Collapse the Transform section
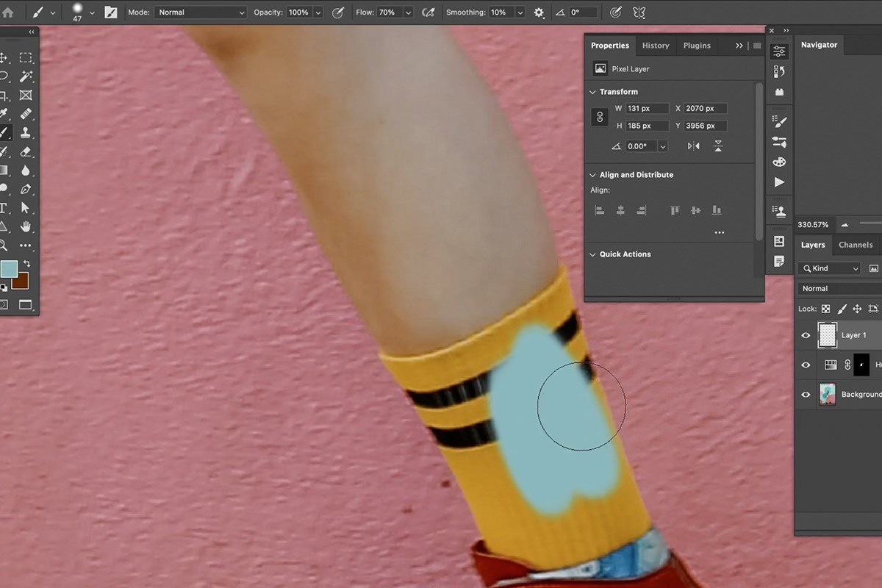 [592, 92]
